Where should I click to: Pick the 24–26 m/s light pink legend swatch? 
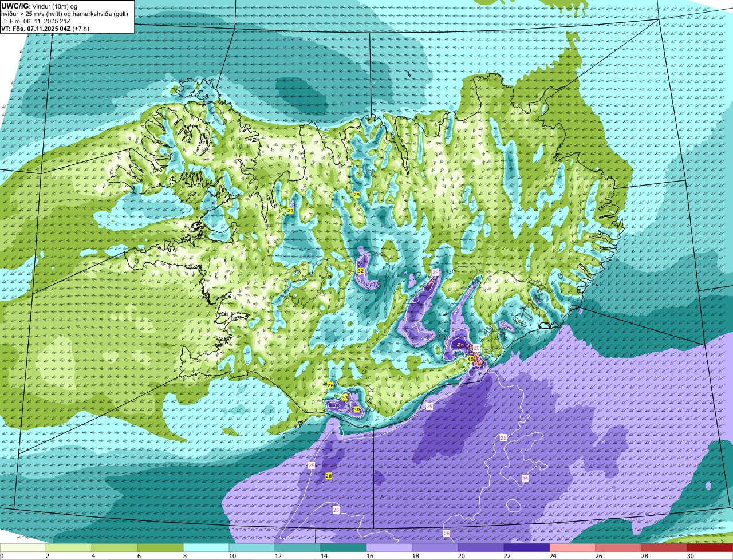click(573, 548)
